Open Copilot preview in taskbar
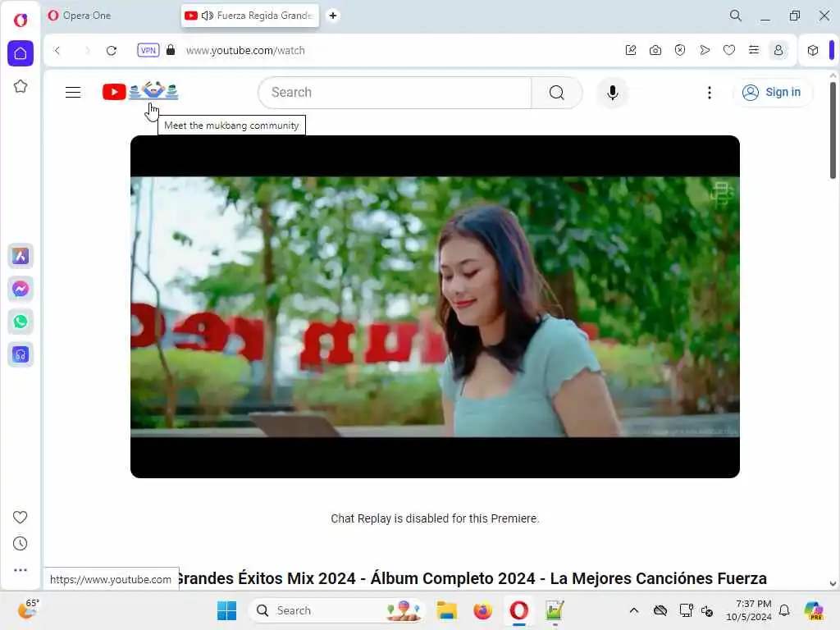This screenshot has width=840, height=630. [x=814, y=610]
